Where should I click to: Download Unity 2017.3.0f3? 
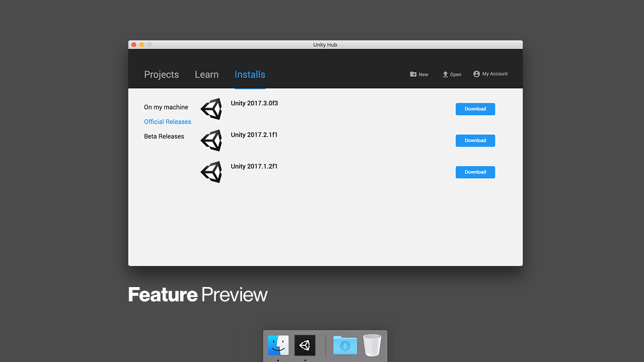(x=475, y=109)
